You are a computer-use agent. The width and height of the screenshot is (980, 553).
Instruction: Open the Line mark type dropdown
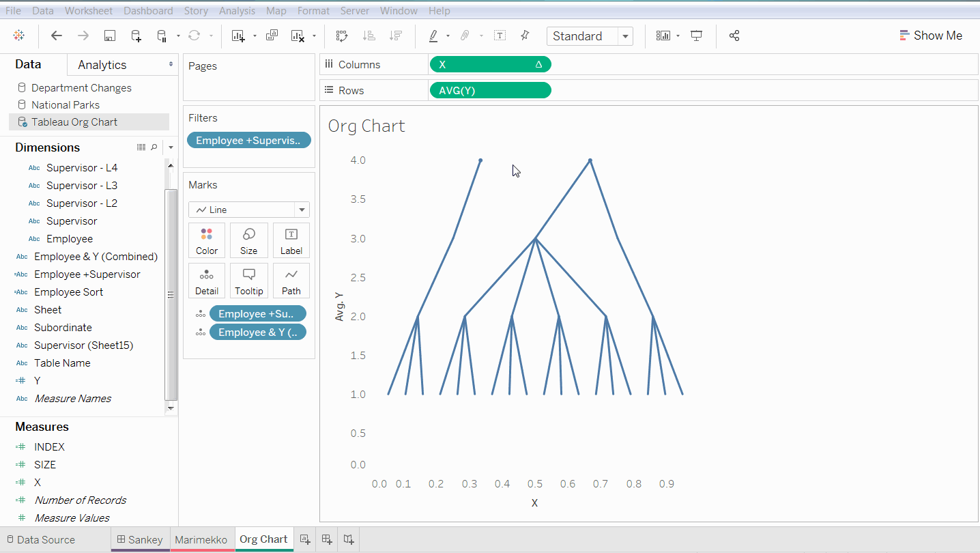301,209
